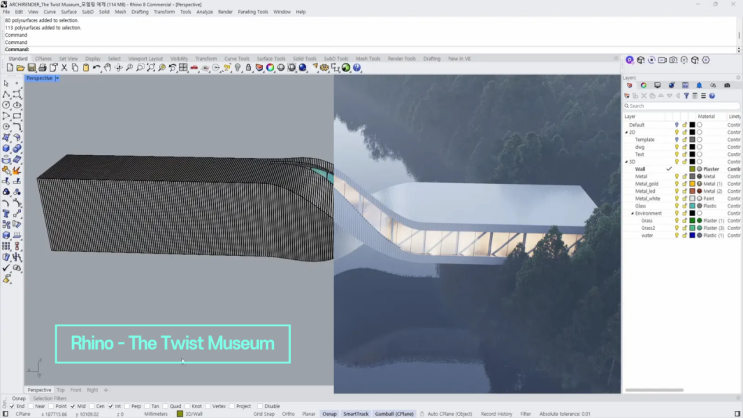The image size is (743, 418).
Task: Open the color wheel material icon in toolbar
Action: (x=270, y=68)
